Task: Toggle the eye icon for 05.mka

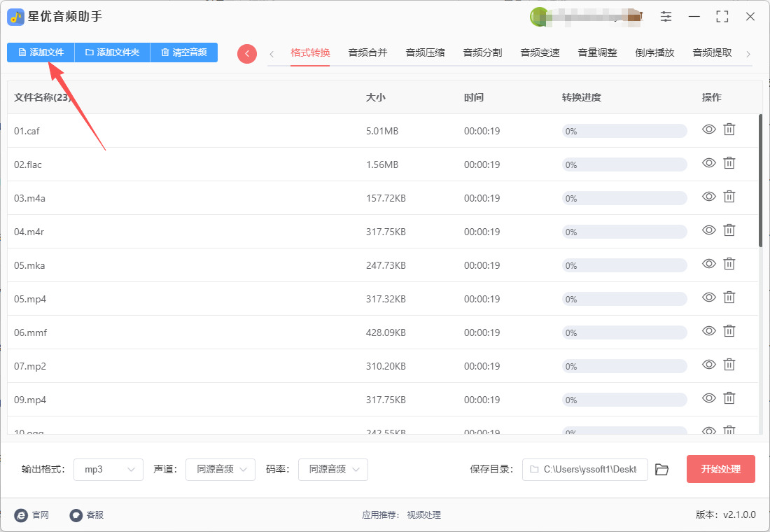Action: 709,264
